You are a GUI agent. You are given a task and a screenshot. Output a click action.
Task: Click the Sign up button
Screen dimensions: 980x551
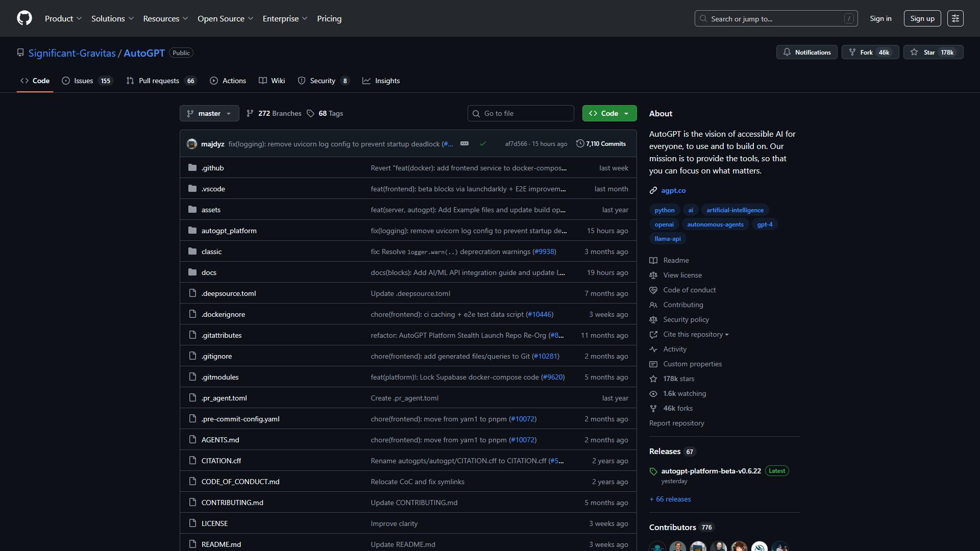pyautogui.click(x=922, y=18)
